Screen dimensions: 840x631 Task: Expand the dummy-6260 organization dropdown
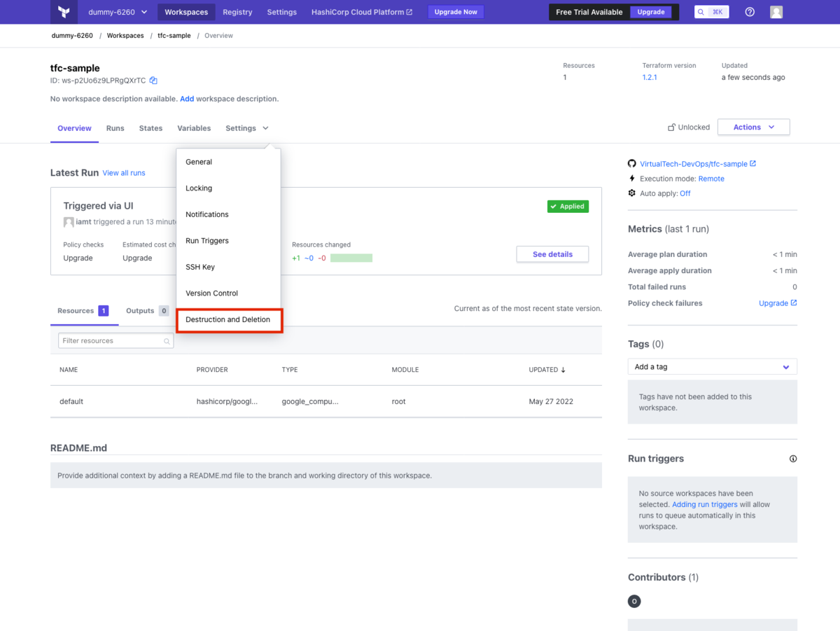point(118,12)
